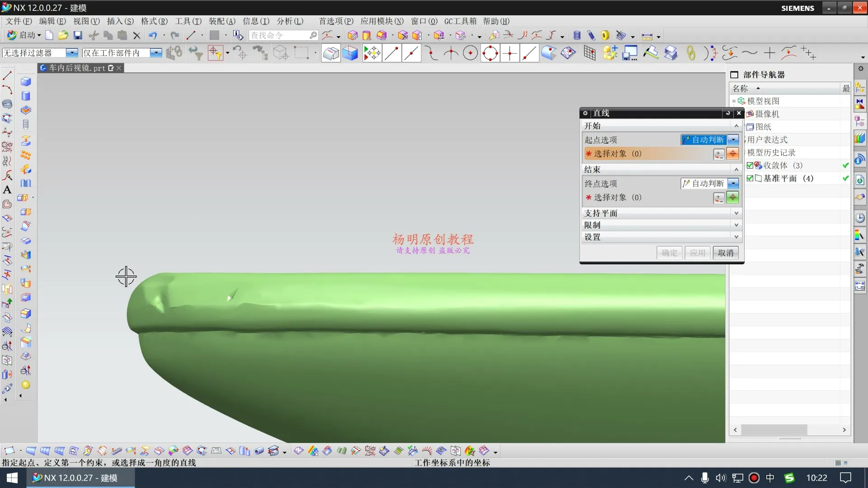Open the 无选择过滤器 filter dropdown

pos(72,53)
